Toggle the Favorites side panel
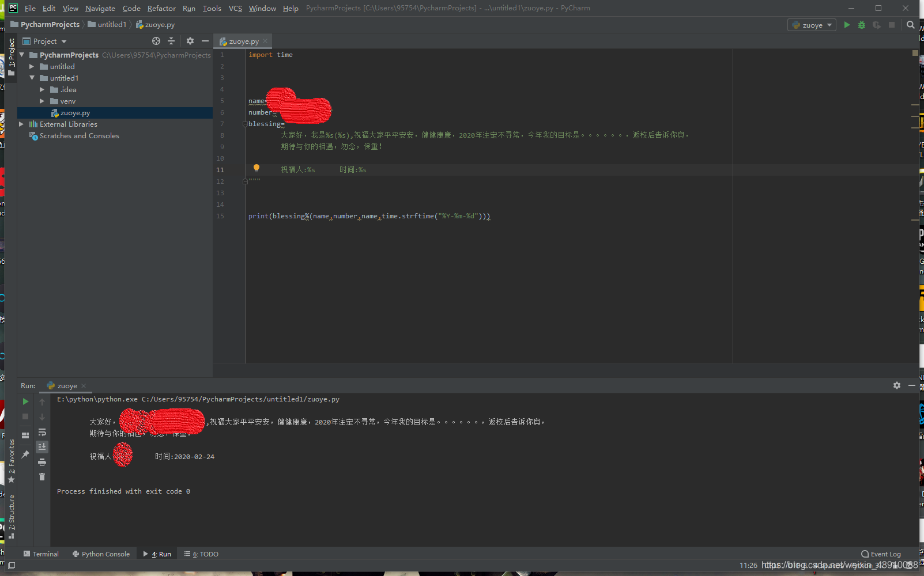924x576 pixels. pyautogui.click(x=11, y=461)
